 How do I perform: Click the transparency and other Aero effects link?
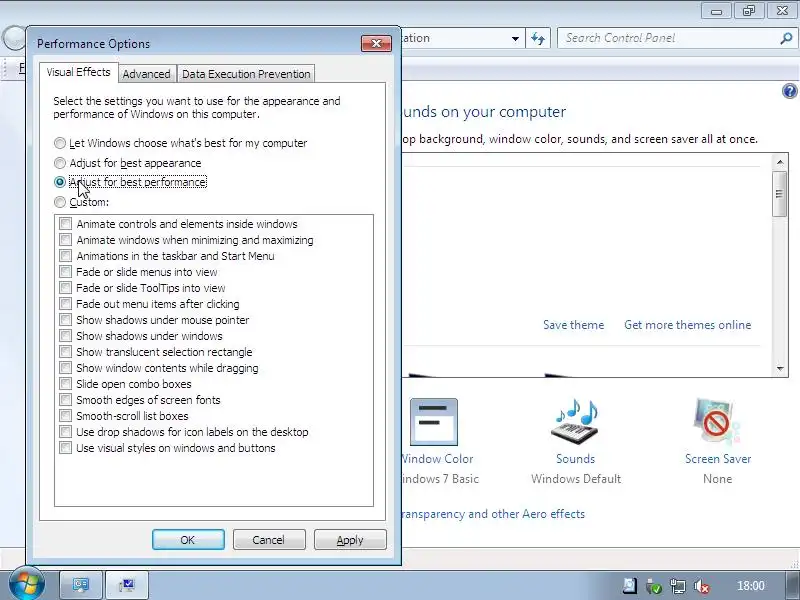493,514
